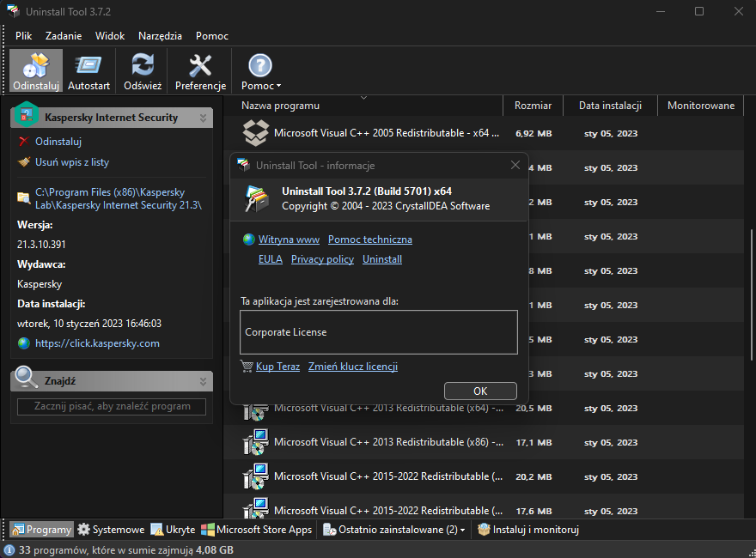Click Zmień klucz licencji link
The image size is (756, 558).
click(x=353, y=367)
